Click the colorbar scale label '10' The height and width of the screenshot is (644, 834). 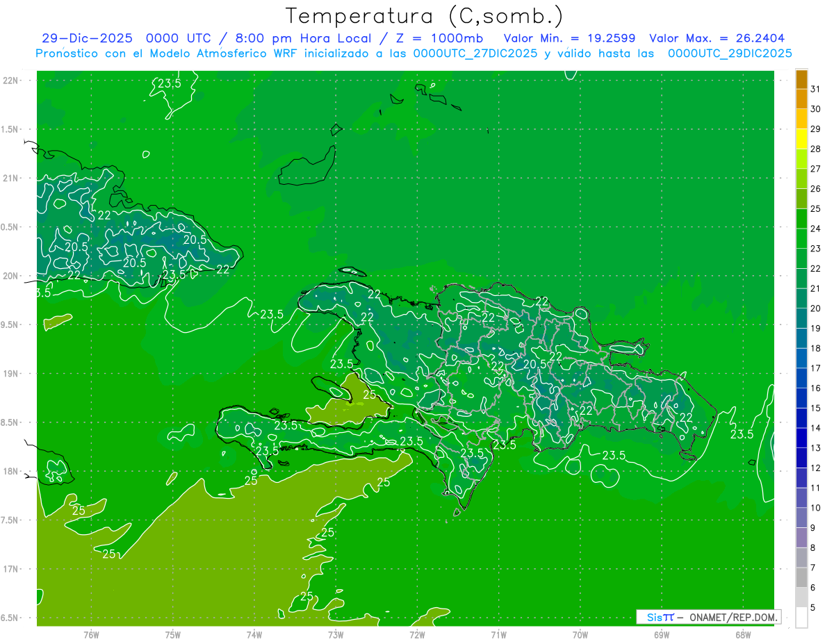[816, 508]
